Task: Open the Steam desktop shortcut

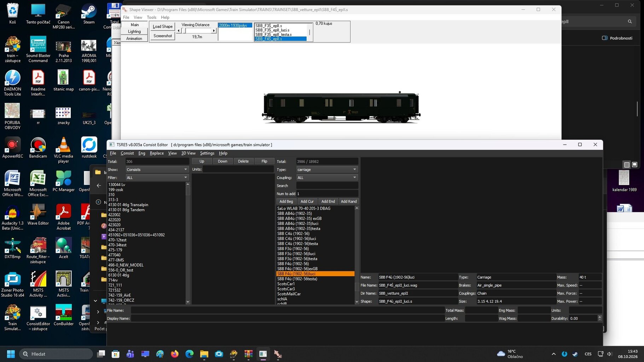Action: click(89, 14)
